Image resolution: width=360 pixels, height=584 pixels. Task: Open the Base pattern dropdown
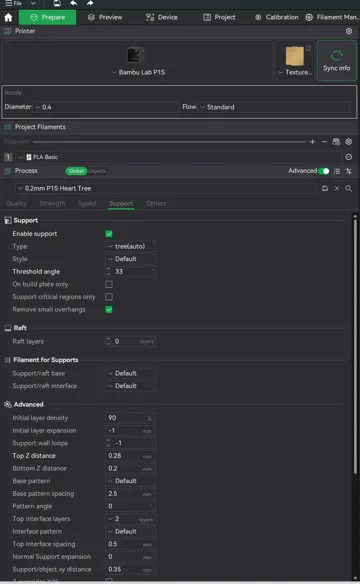pos(130,481)
